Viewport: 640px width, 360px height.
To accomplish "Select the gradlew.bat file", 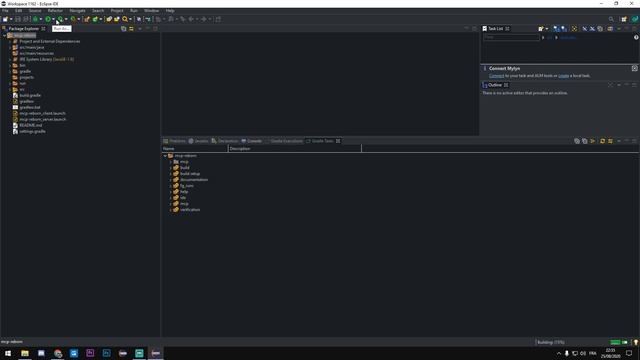I will pyautogui.click(x=30, y=108).
